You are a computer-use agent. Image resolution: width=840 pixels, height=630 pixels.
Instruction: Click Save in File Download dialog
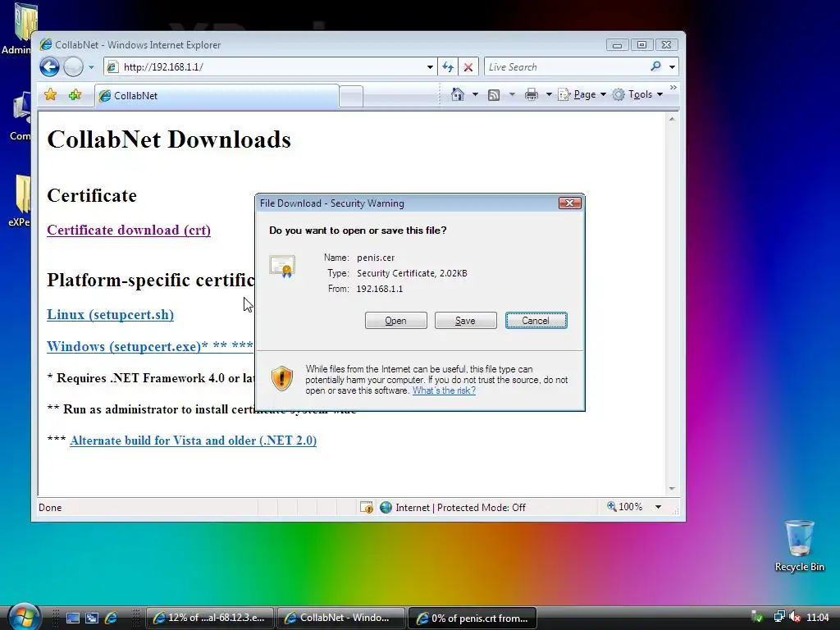coord(466,321)
